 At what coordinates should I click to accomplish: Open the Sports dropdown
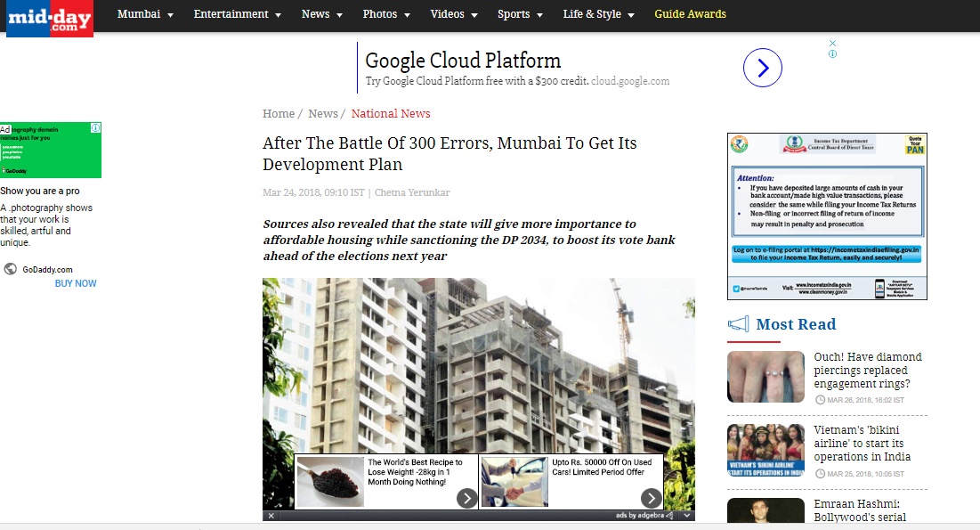pyautogui.click(x=520, y=13)
